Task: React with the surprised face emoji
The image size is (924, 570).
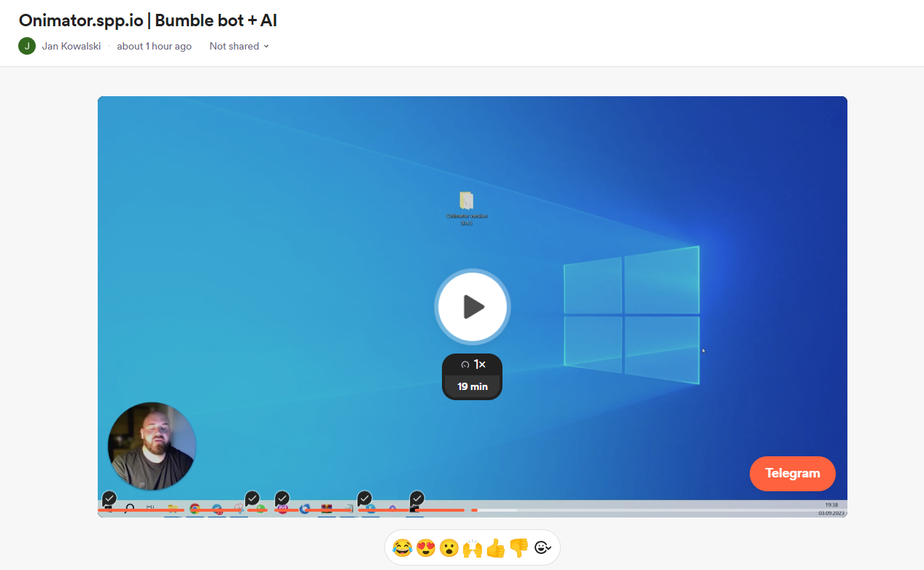Action: click(449, 547)
